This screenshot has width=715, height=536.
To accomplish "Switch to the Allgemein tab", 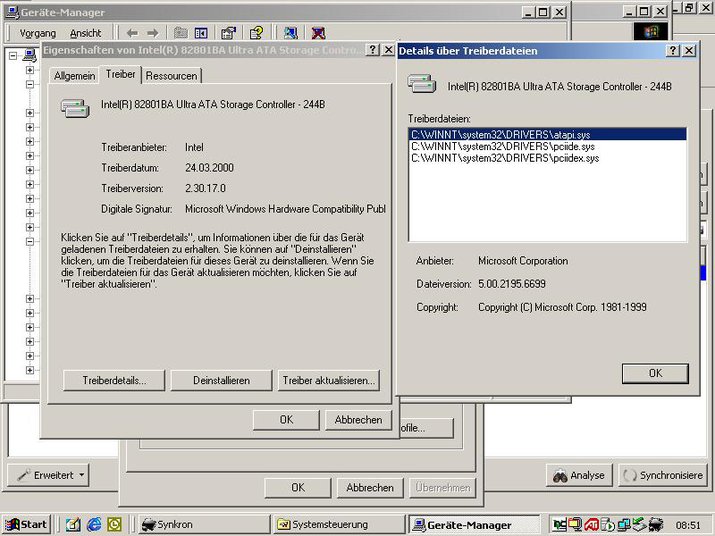I will pos(74,76).
